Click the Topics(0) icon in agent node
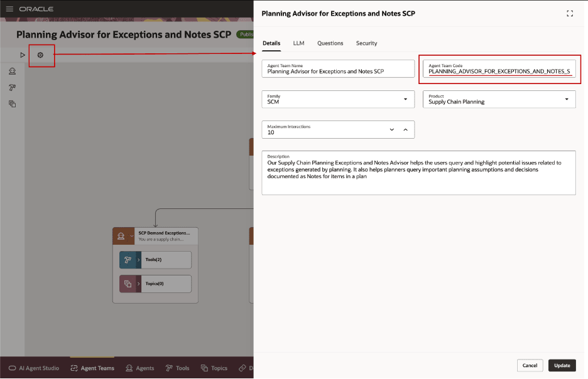The image size is (588, 379). pos(128,284)
